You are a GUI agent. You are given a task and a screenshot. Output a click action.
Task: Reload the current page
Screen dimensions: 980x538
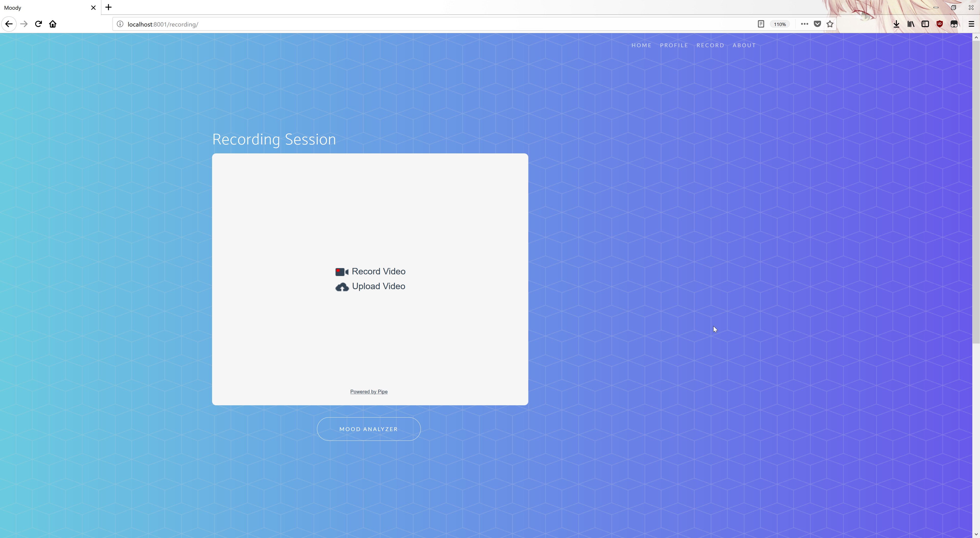39,24
